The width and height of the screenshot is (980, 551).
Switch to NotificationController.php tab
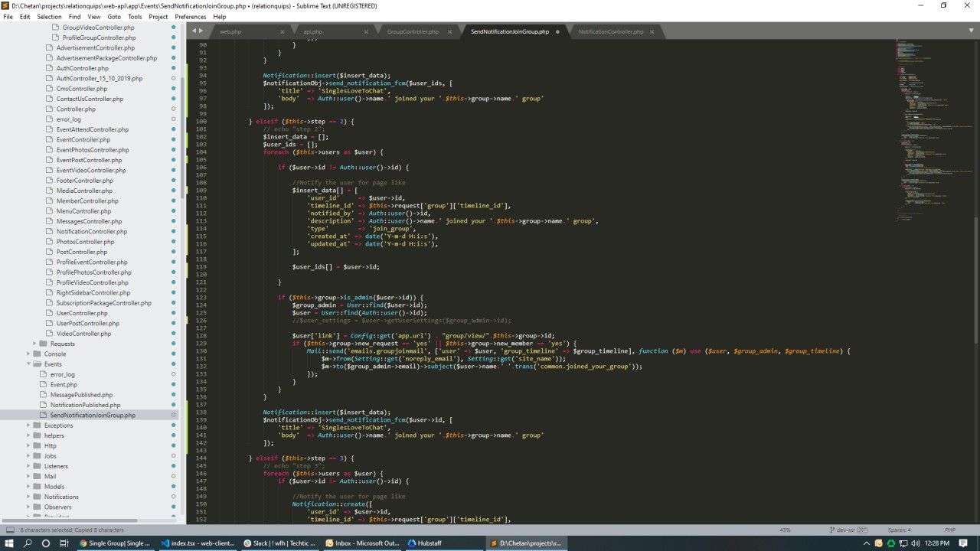(611, 31)
